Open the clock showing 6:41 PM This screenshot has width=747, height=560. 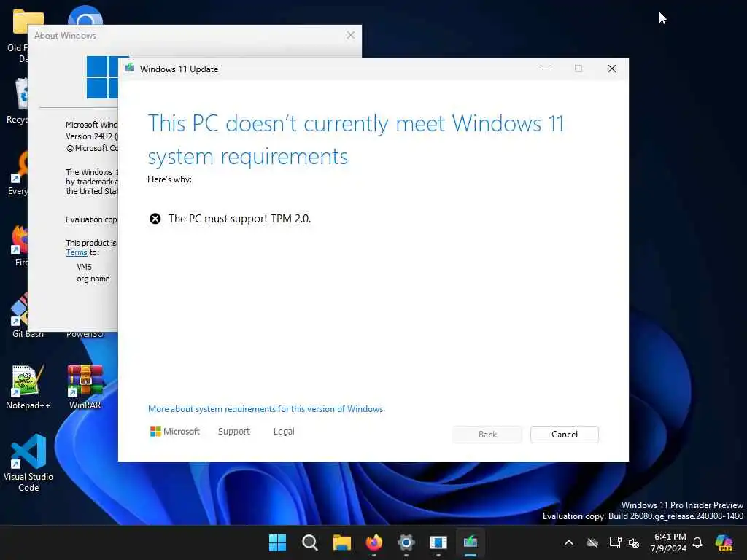669,542
